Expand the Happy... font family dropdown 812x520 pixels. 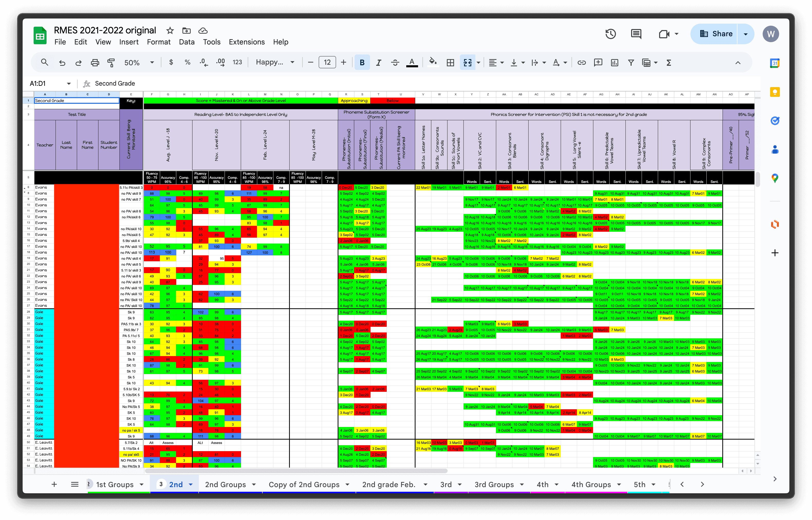275,62
